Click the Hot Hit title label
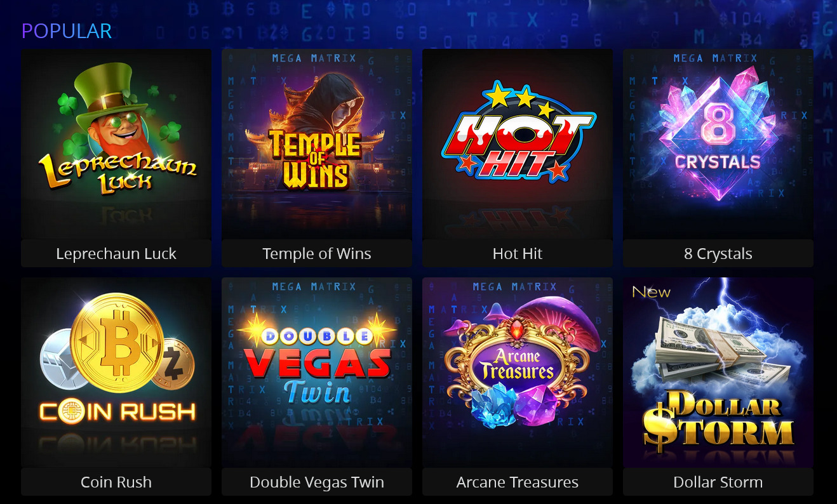This screenshot has height=504, width=837. click(518, 254)
